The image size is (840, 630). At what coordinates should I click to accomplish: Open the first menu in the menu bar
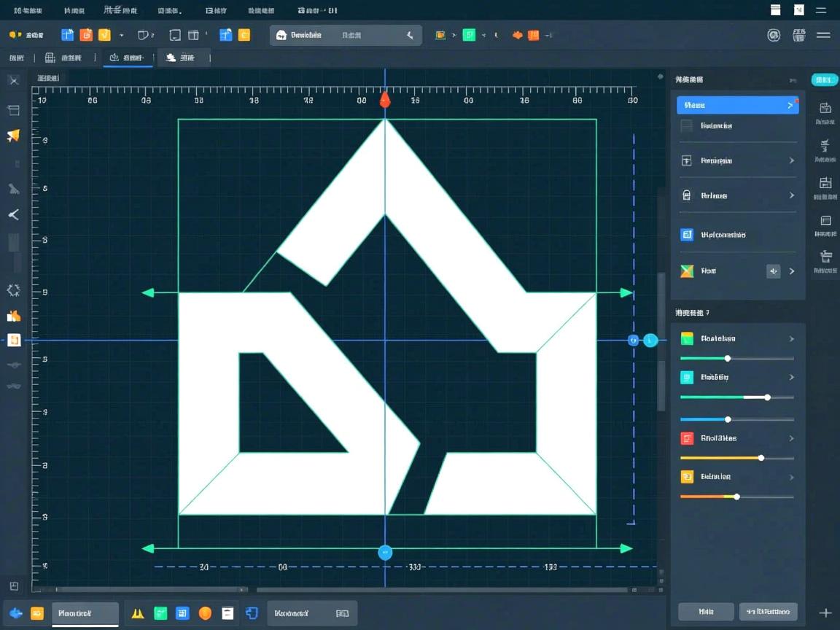pyautogui.click(x=28, y=11)
